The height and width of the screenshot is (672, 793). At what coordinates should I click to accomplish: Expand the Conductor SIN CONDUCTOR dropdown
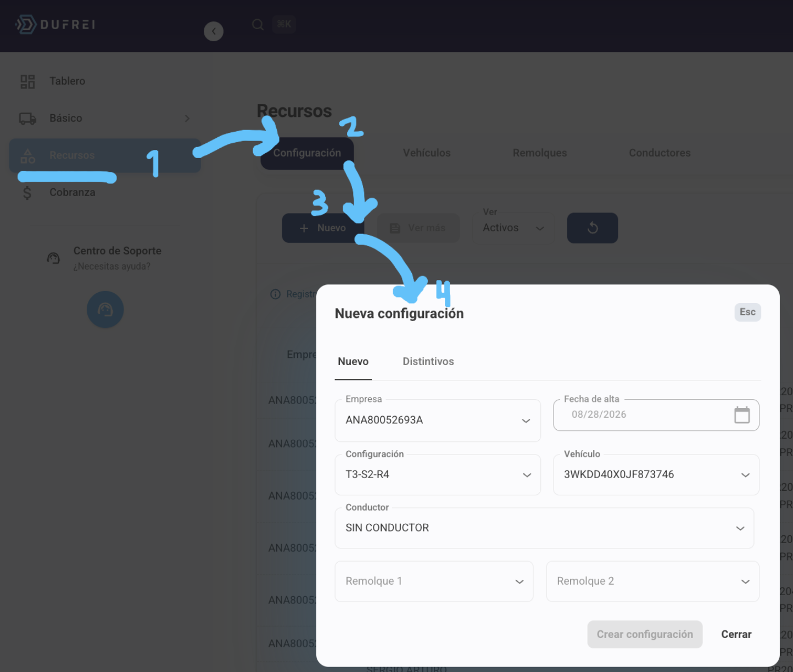(544, 528)
